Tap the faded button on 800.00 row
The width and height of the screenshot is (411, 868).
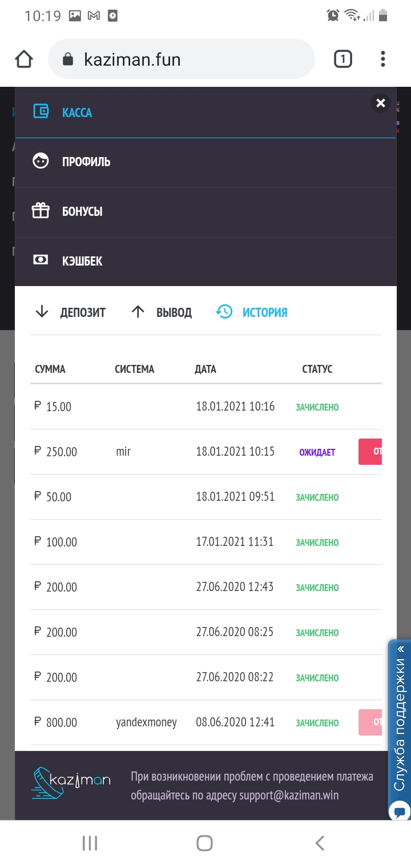[370, 722]
